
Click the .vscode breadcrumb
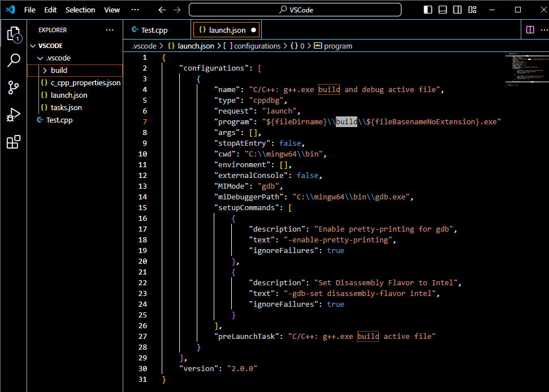(x=144, y=46)
